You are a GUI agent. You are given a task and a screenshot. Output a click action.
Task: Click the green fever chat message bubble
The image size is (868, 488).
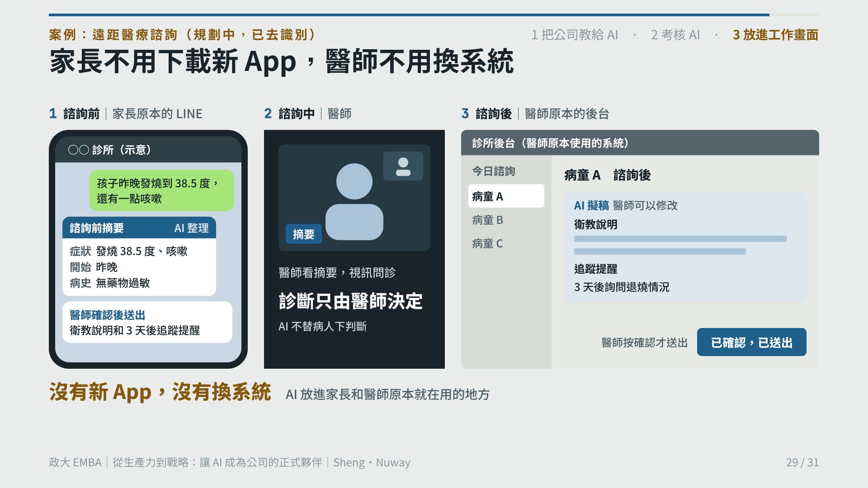tap(161, 190)
